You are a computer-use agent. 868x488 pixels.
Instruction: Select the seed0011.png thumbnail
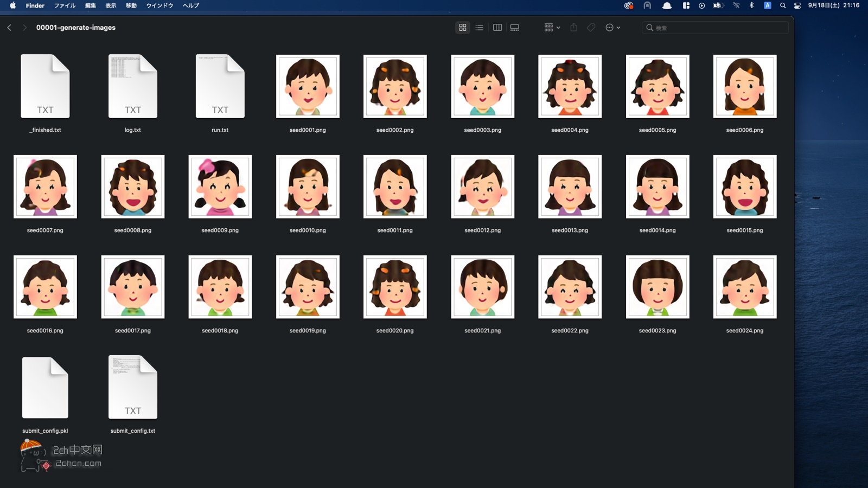[x=395, y=187]
